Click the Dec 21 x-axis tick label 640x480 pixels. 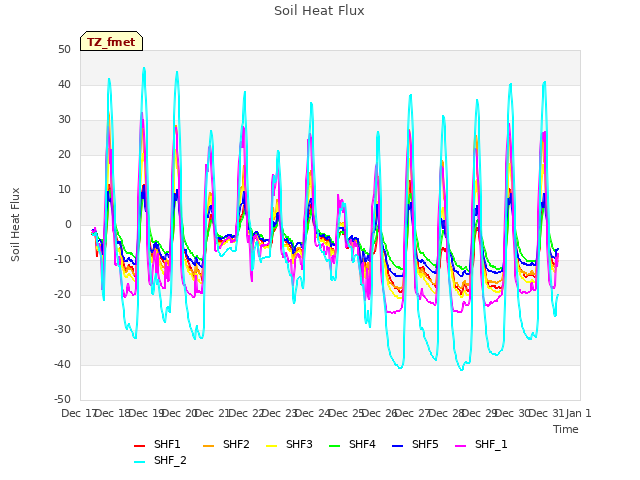pyautogui.click(x=212, y=413)
